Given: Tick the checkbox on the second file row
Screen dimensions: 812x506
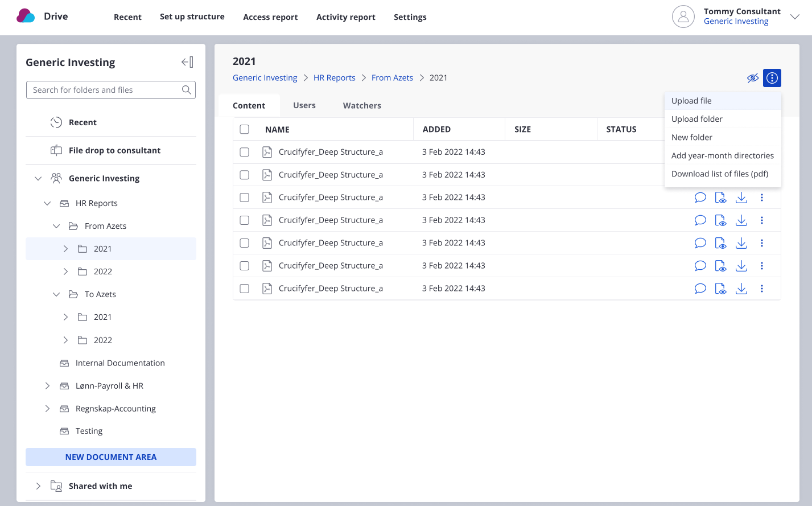Looking at the screenshot, I should tap(245, 175).
